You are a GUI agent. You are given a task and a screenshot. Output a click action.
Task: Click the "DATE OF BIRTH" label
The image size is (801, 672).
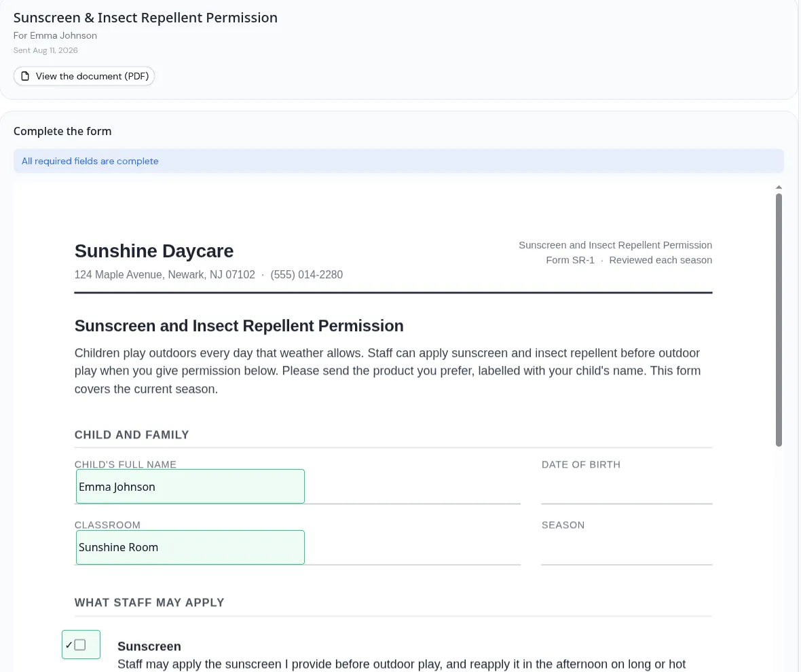pos(581,465)
